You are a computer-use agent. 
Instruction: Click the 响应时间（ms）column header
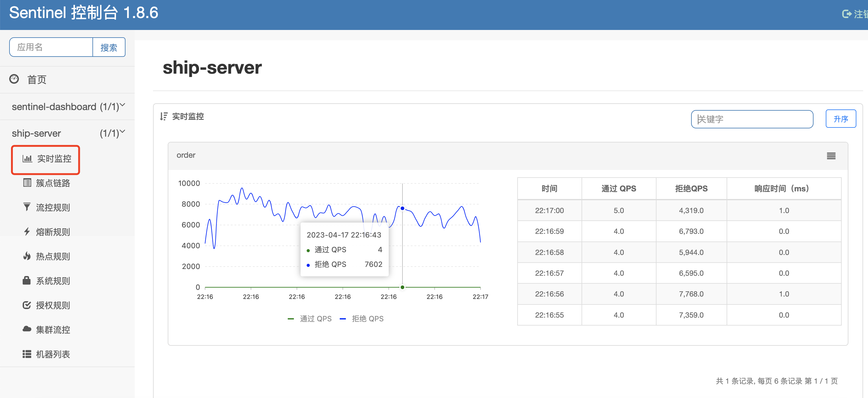tap(784, 188)
